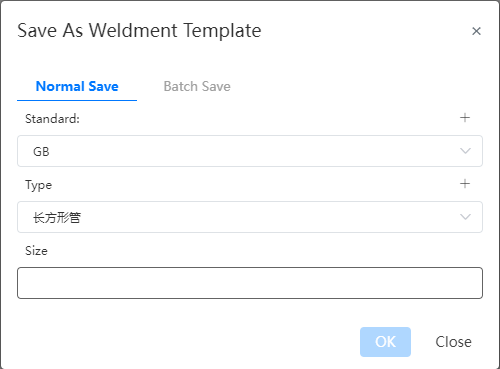The height and width of the screenshot is (369, 500).
Task: Switch to the Normal Save tab
Action: (77, 86)
